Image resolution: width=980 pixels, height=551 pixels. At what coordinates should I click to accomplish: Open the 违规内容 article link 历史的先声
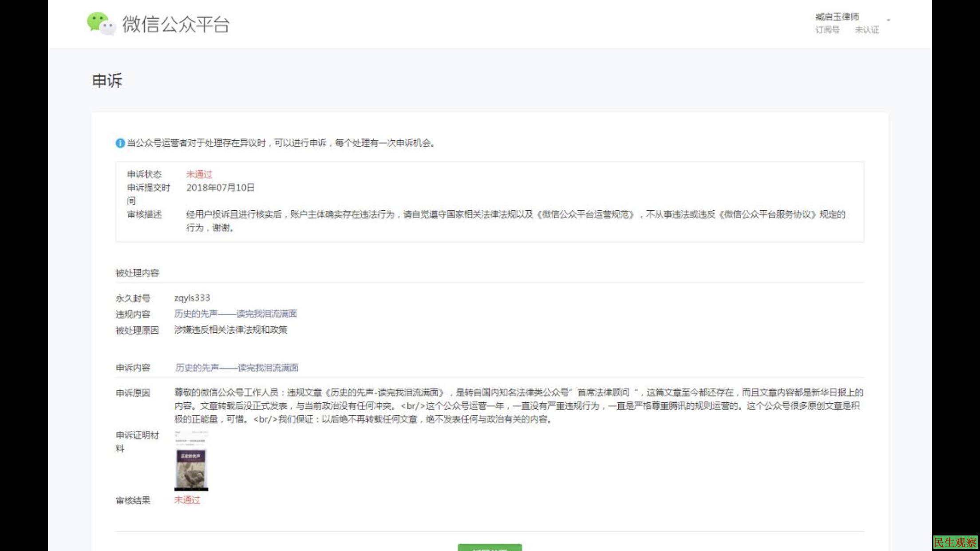(x=235, y=314)
